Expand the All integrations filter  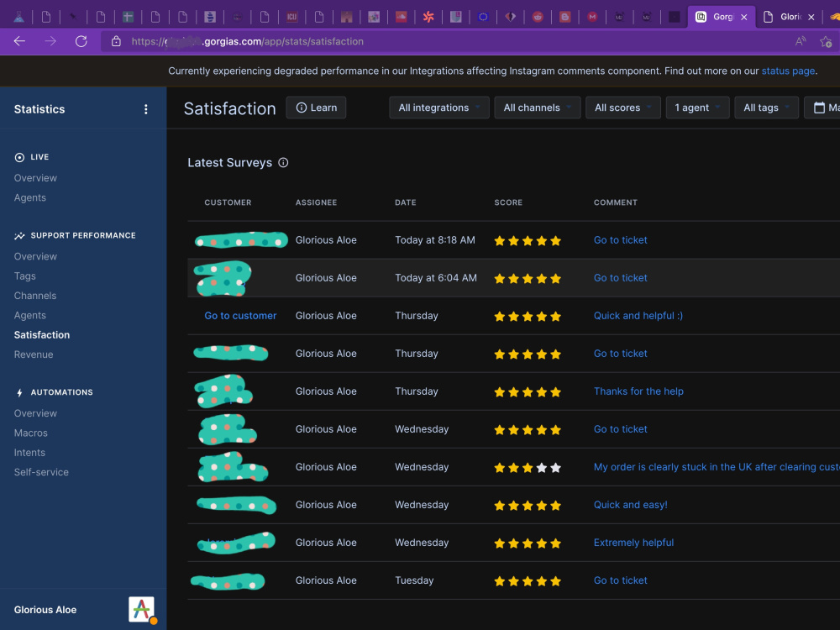coord(439,108)
